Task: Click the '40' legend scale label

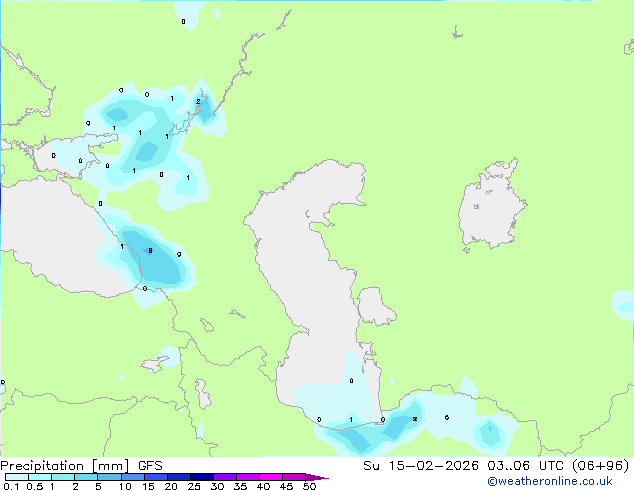Action: [263, 486]
